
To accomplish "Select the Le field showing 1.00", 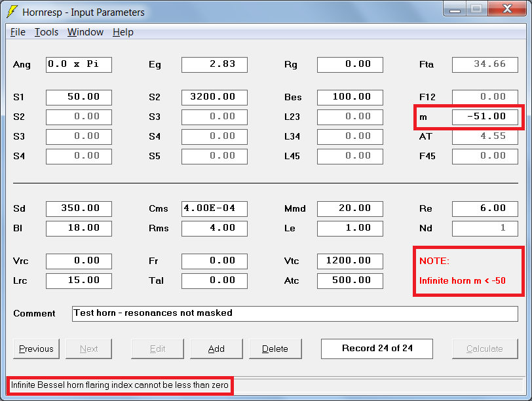I will pos(350,228).
